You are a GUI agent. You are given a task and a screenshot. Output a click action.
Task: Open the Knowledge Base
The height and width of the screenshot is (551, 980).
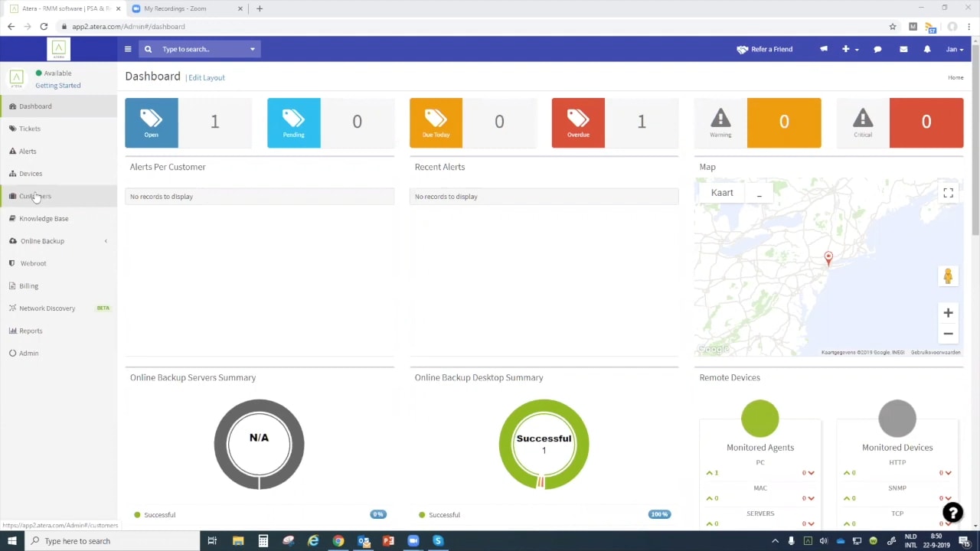(x=44, y=218)
